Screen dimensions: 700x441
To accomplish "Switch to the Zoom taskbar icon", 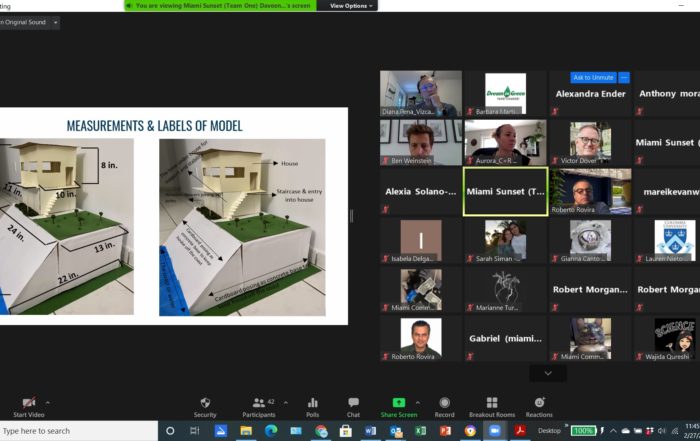I will 495,431.
